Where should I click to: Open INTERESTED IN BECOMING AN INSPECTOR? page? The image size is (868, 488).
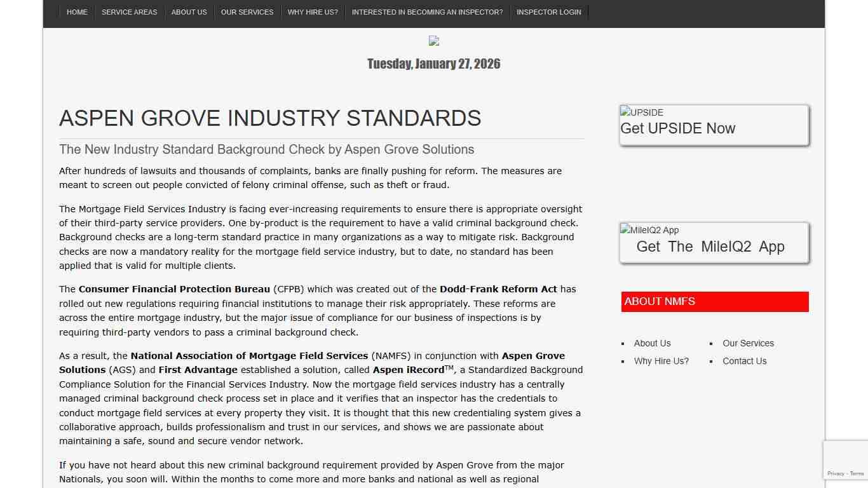428,11
